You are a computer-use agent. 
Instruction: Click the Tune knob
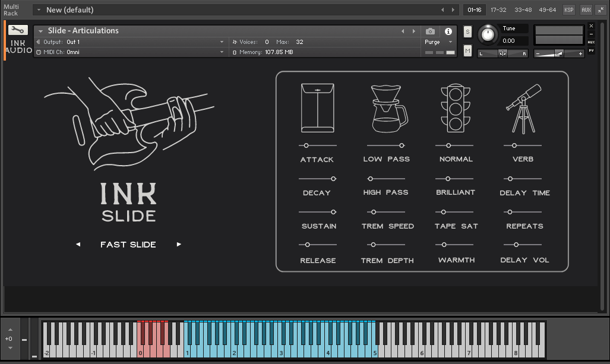[x=488, y=34]
